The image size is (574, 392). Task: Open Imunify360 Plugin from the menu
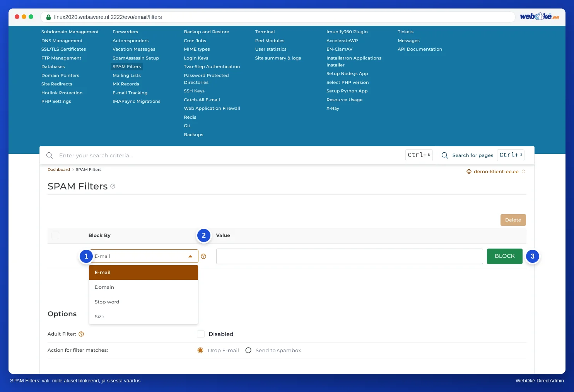(347, 32)
